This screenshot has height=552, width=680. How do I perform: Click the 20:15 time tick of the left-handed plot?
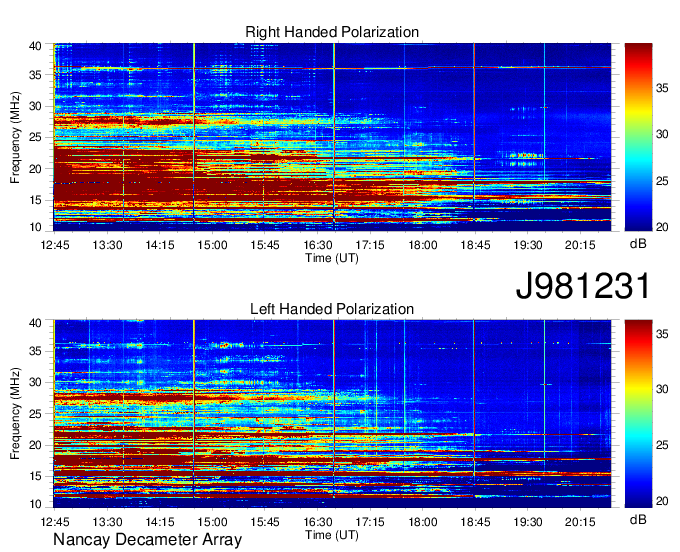pyautogui.click(x=580, y=522)
